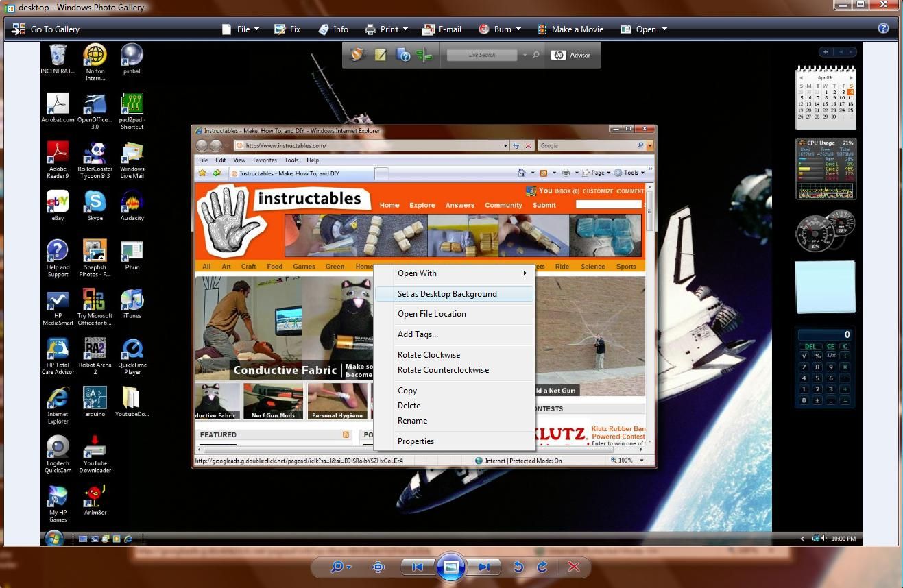Click the Help question mark button

[x=883, y=28]
